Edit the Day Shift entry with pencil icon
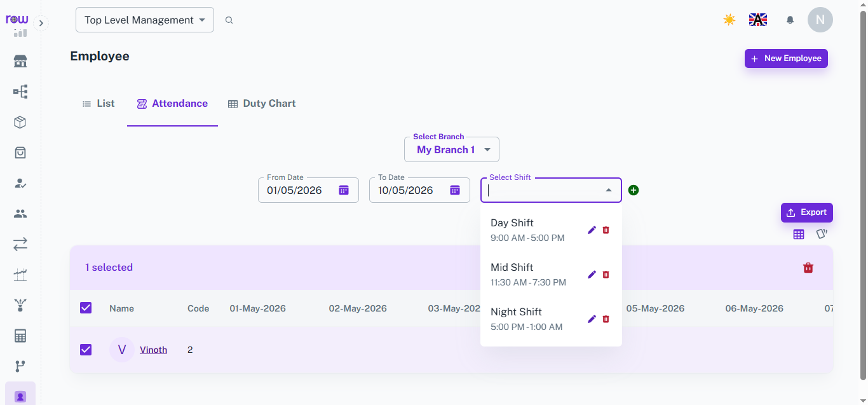This screenshot has width=868, height=405. pyautogui.click(x=592, y=230)
